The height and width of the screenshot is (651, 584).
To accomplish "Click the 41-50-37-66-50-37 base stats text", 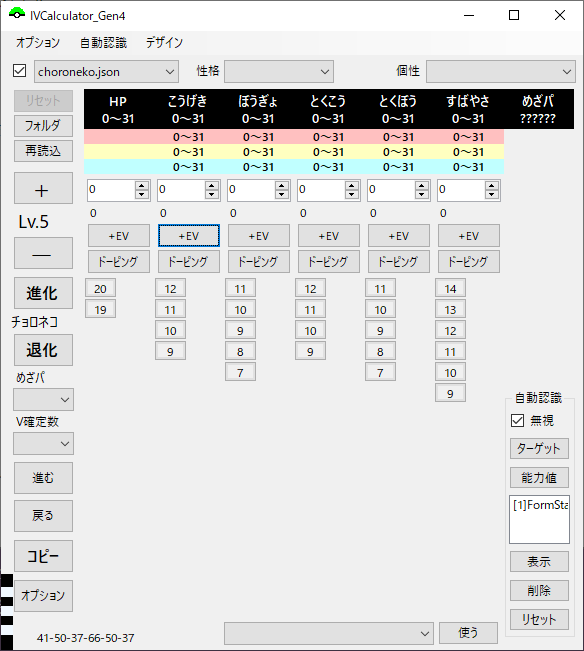I will [x=86, y=638].
